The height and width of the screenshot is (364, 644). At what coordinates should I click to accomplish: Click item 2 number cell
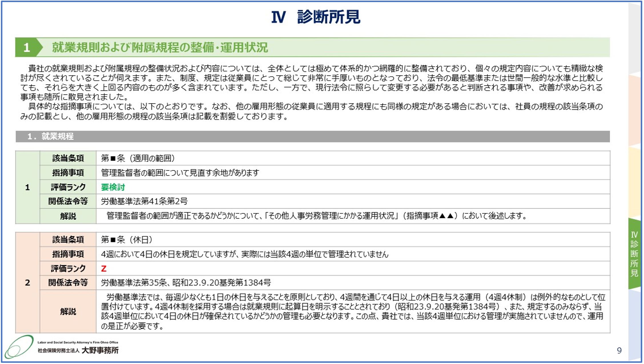tap(28, 283)
